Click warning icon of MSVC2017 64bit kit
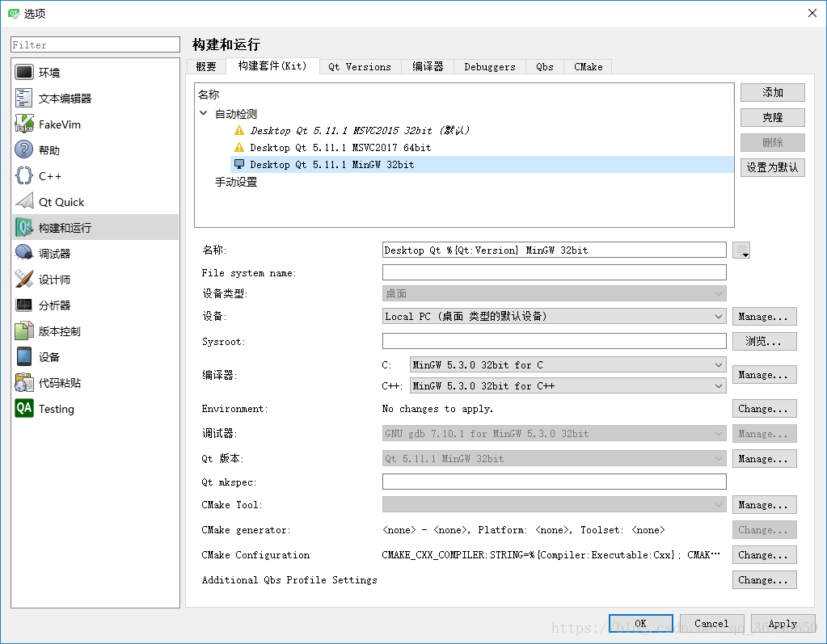827x644 pixels. coord(239,147)
